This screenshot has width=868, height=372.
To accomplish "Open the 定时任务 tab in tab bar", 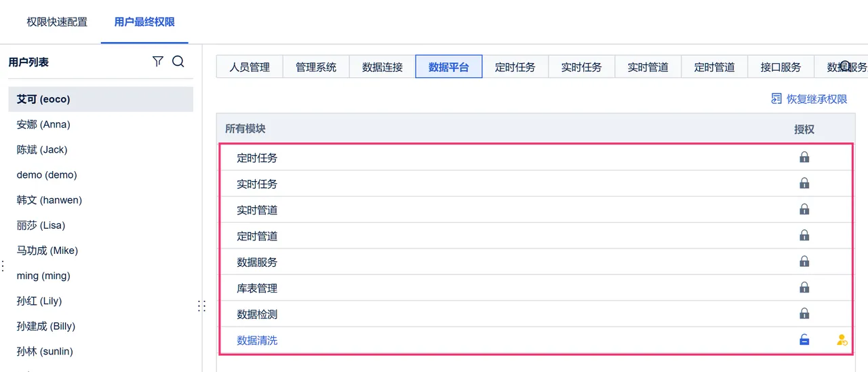I will pyautogui.click(x=515, y=67).
